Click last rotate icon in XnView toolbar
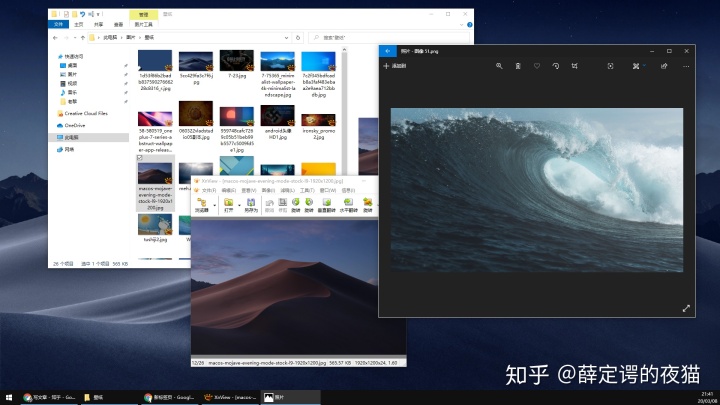 [367, 205]
